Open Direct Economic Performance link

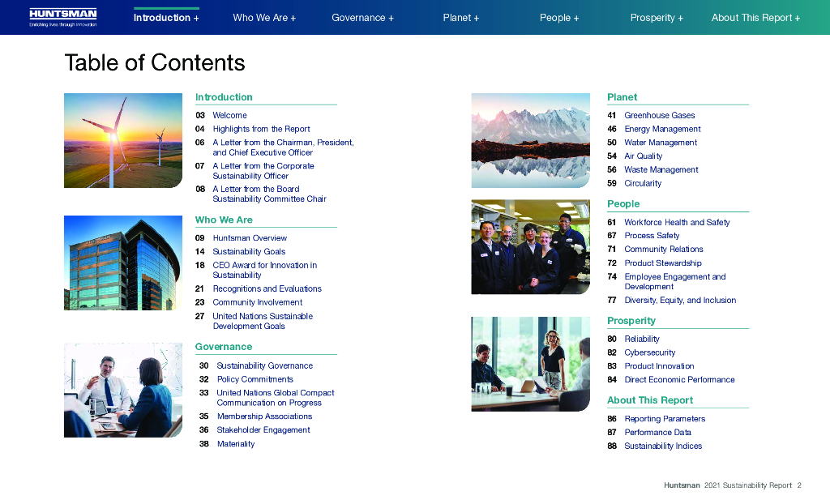pos(679,380)
